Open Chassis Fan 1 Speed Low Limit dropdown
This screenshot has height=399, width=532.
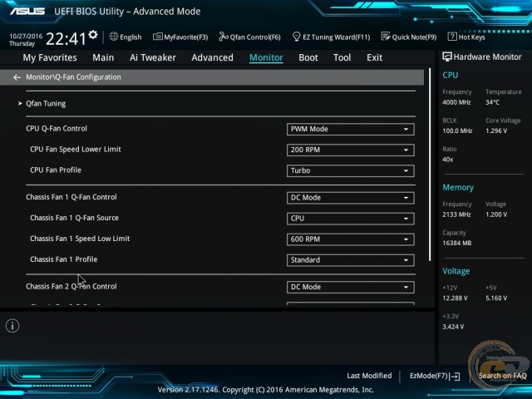[351, 239]
